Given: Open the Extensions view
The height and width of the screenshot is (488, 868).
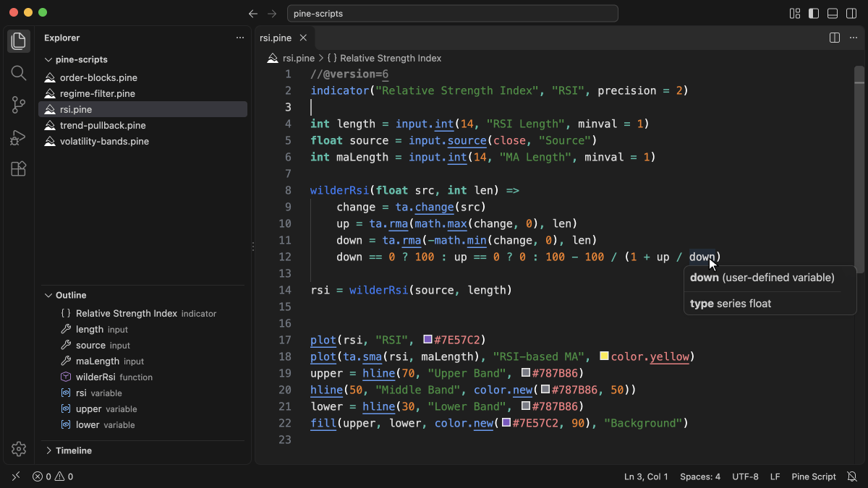Looking at the screenshot, I should point(19,169).
